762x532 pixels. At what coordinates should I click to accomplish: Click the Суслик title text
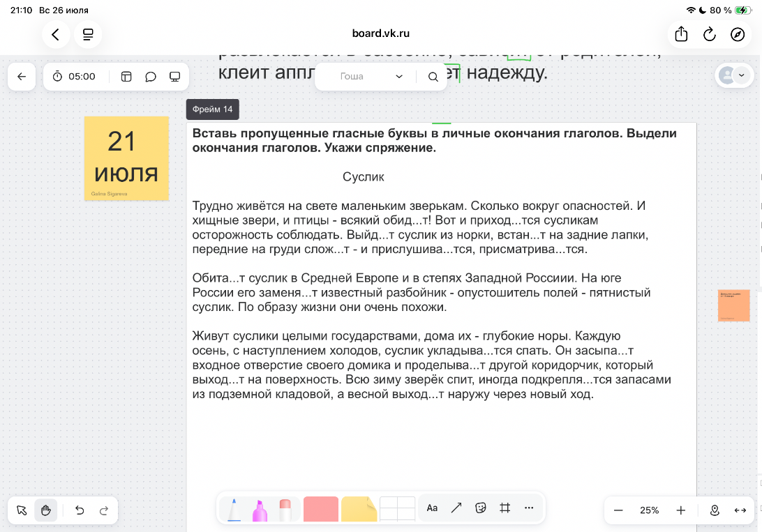[x=363, y=176]
